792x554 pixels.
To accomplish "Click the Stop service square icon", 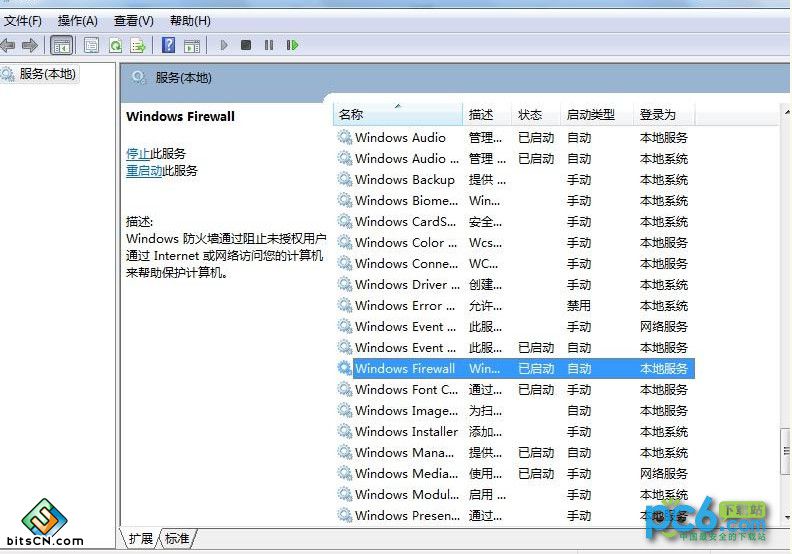I will (246, 45).
